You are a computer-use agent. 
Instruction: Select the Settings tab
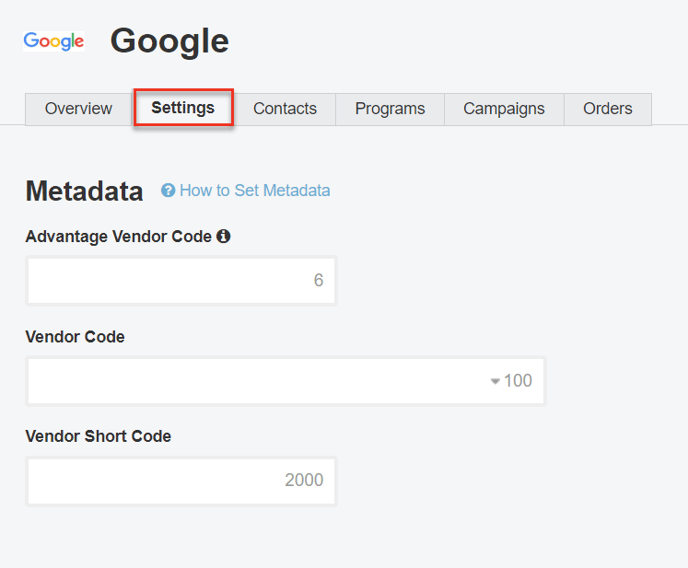click(183, 108)
